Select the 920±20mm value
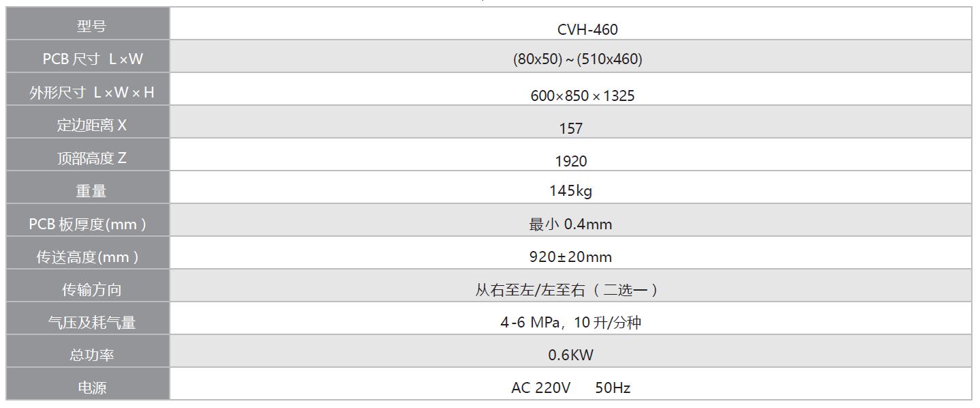This screenshot has width=980, height=408. [570, 257]
